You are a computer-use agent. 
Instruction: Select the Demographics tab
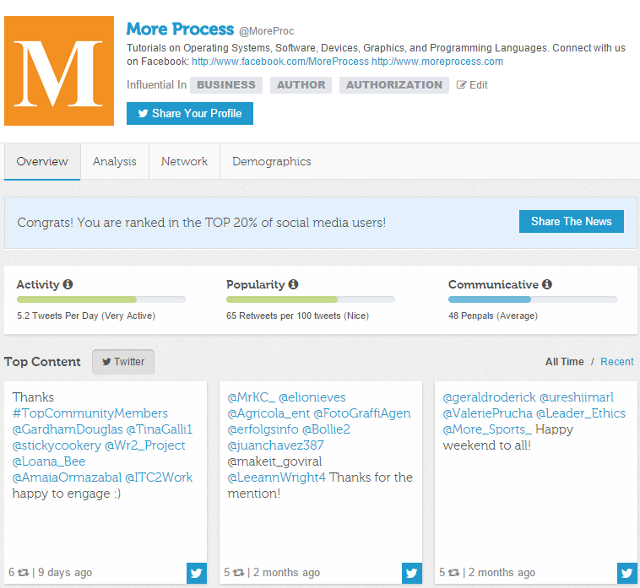[x=271, y=161]
